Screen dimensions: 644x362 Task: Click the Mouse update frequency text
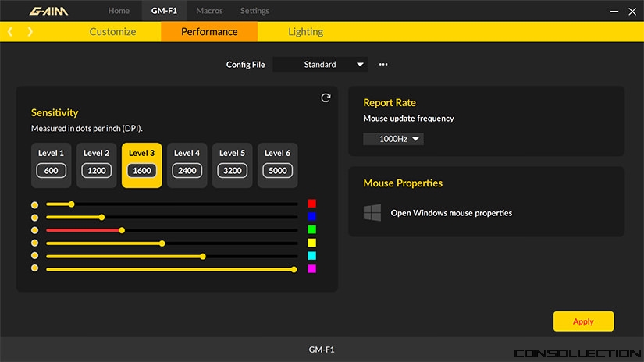point(409,119)
